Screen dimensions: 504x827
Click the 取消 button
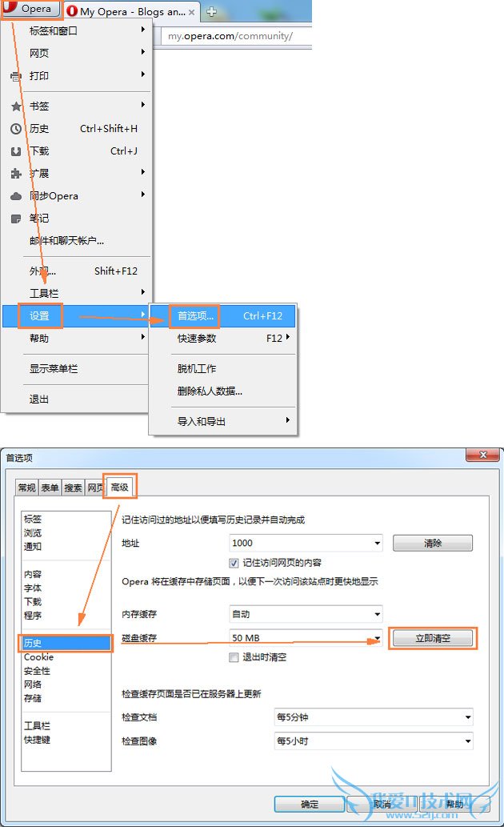382,805
